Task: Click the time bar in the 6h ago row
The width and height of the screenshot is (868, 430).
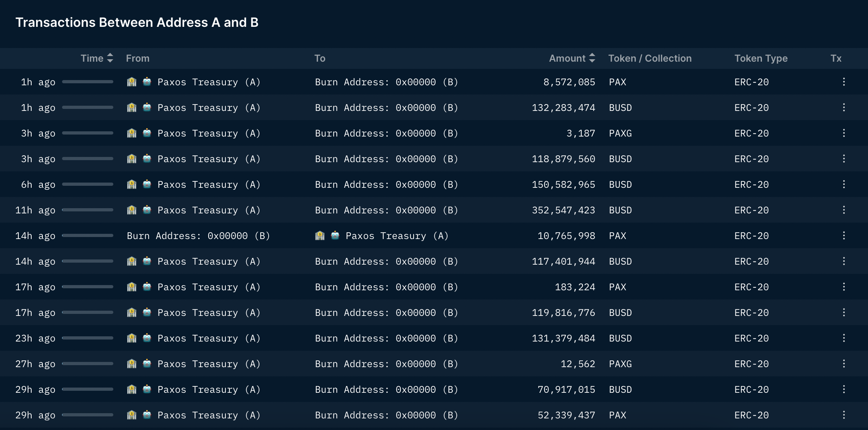Action: (x=88, y=184)
